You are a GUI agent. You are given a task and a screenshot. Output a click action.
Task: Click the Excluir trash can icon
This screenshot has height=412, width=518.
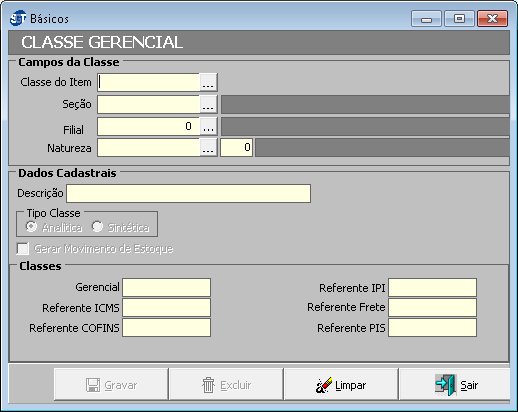coord(208,385)
